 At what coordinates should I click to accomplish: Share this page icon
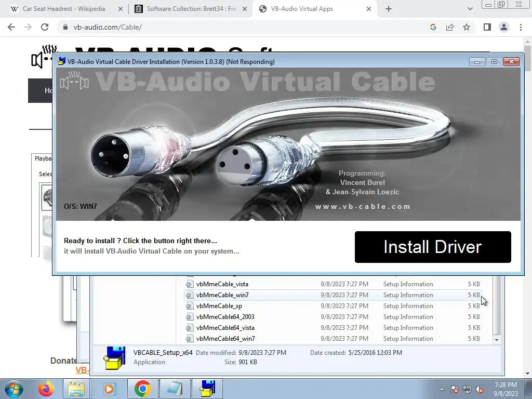pos(450,27)
